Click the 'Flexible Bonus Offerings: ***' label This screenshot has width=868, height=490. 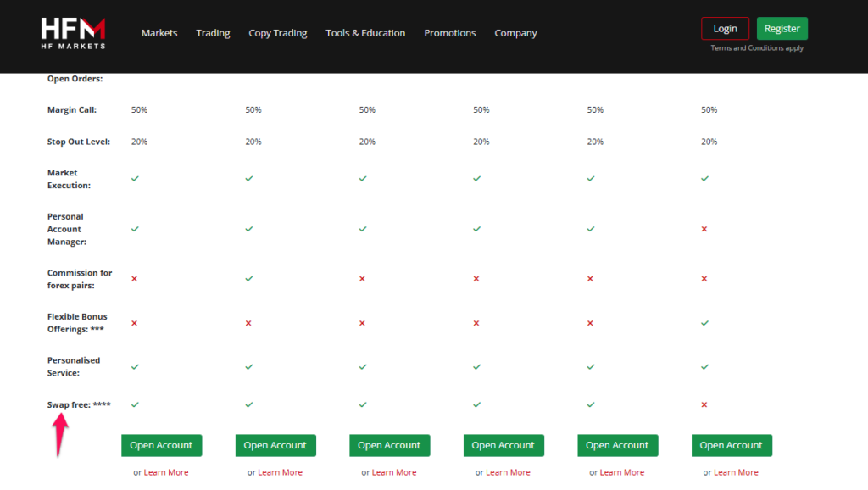click(77, 323)
